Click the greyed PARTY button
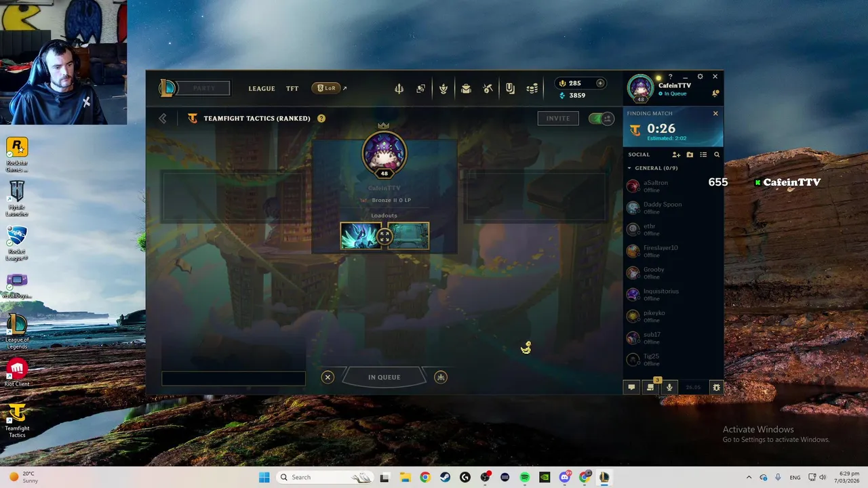The width and height of the screenshot is (868, 488). pos(204,88)
